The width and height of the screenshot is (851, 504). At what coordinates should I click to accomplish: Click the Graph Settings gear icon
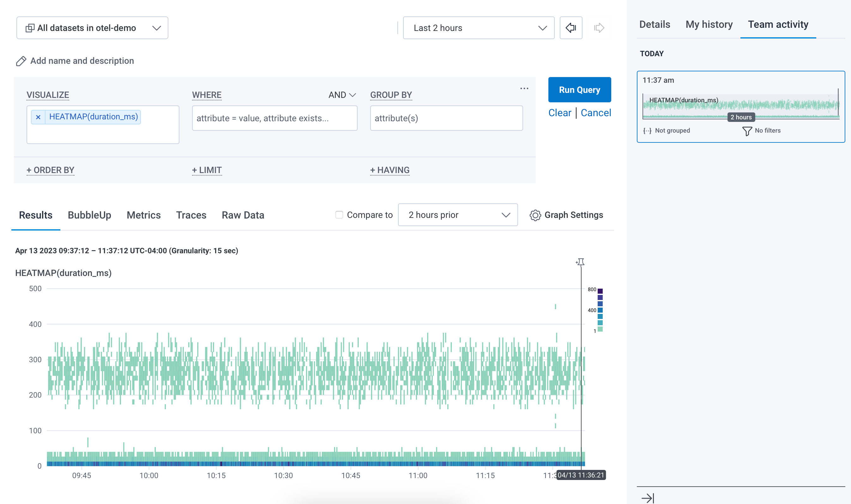535,215
